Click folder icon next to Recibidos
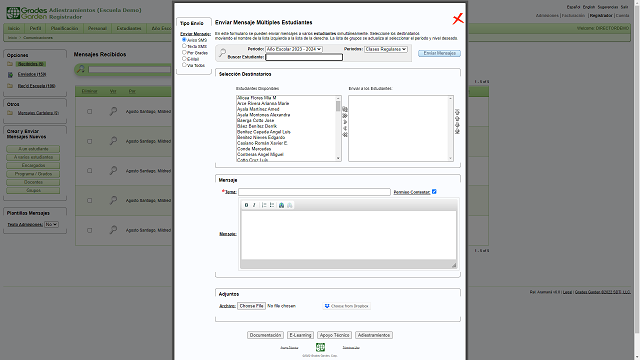Screen dimensions: 640x360 (x=10, y=64)
